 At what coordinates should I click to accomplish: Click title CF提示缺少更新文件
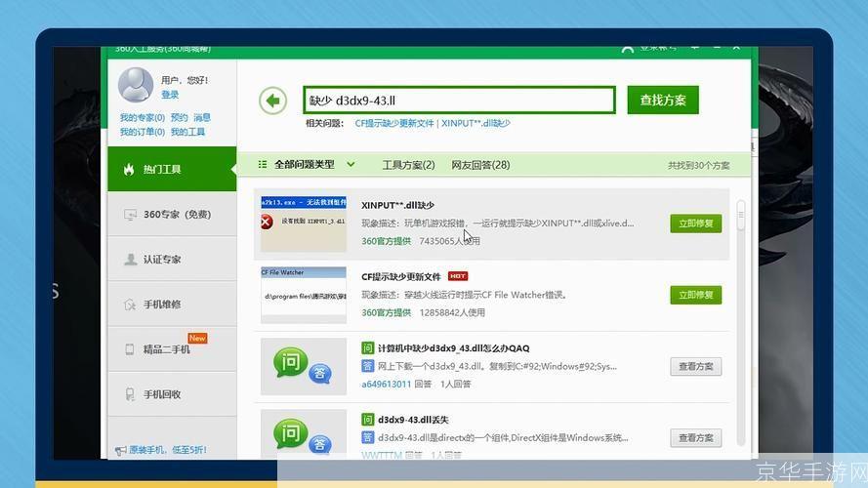(400, 276)
